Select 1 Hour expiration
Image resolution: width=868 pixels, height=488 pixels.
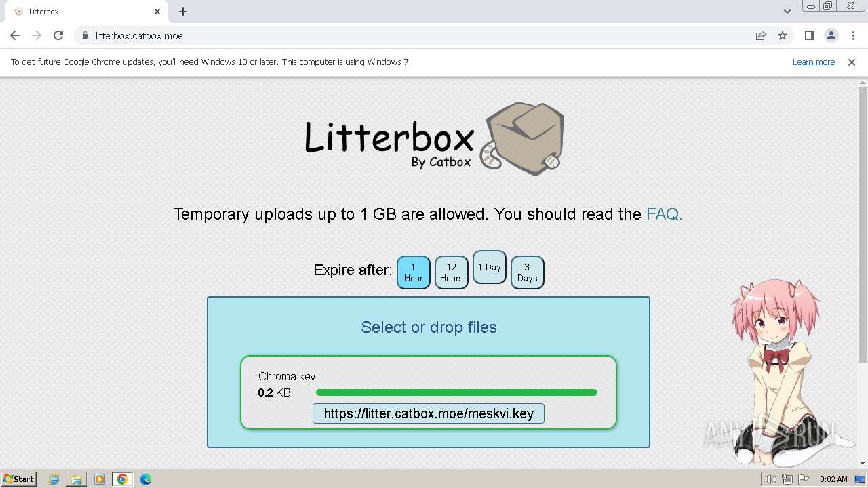coord(414,272)
